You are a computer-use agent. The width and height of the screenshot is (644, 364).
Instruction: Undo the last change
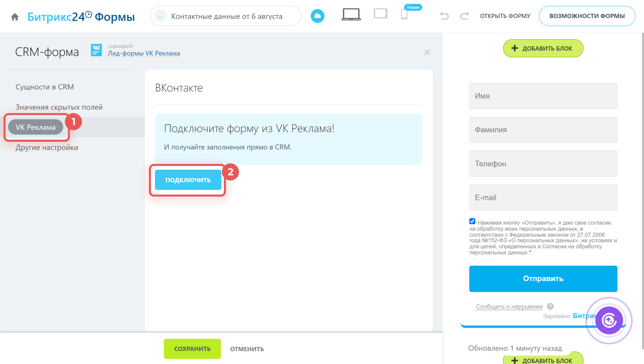tap(444, 16)
